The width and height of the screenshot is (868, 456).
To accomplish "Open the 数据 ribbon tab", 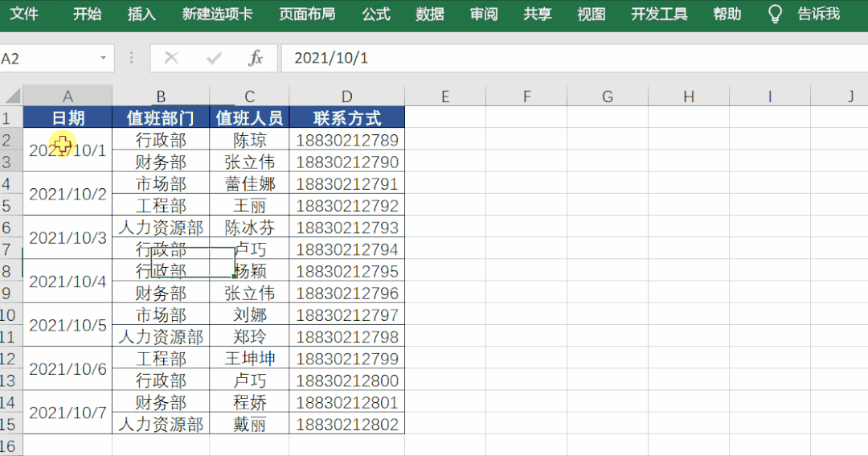I will pos(430,14).
